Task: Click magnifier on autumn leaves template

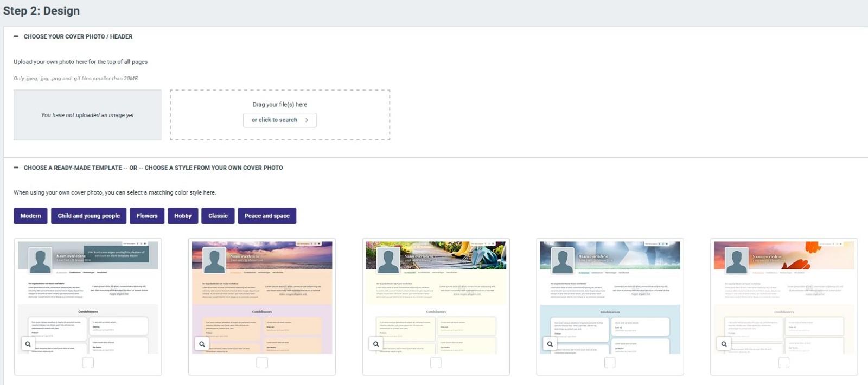Action: click(x=724, y=344)
